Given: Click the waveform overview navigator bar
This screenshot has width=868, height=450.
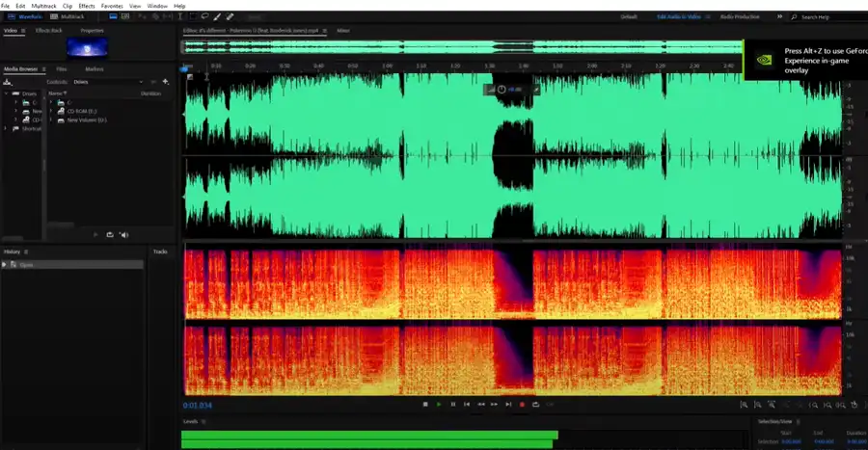Looking at the screenshot, I should (x=462, y=47).
